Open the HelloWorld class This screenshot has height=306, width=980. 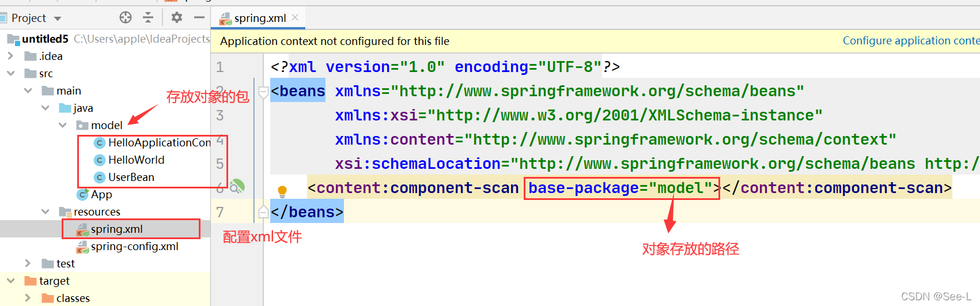pos(137,160)
